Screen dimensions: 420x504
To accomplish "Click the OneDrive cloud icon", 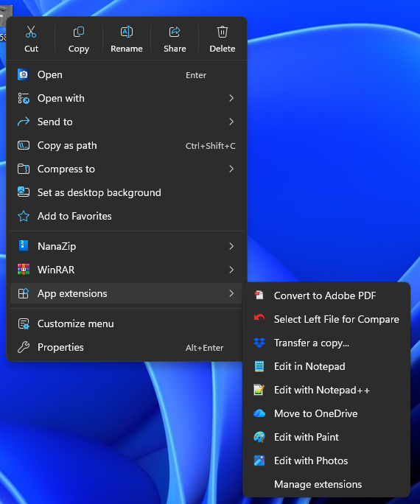I will tap(259, 413).
